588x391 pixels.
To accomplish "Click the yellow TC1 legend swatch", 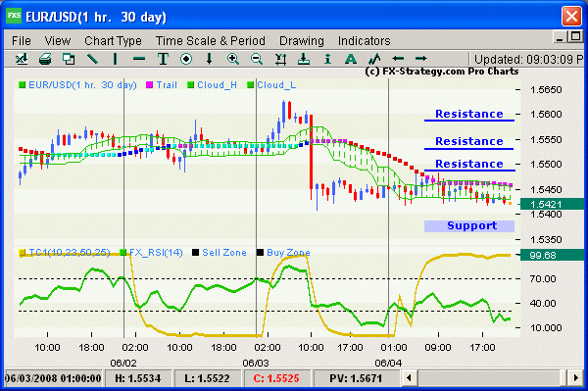I will click(x=23, y=252).
